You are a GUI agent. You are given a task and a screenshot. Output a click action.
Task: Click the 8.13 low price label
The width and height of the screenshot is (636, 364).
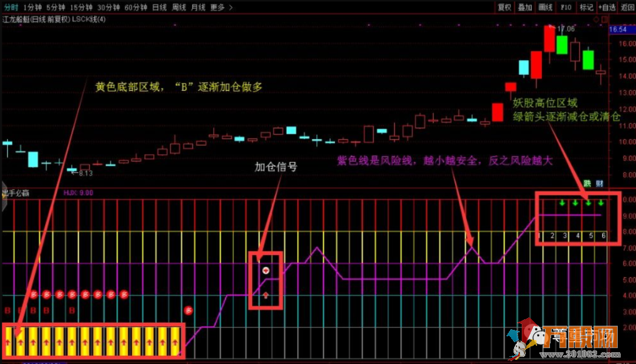click(x=85, y=173)
